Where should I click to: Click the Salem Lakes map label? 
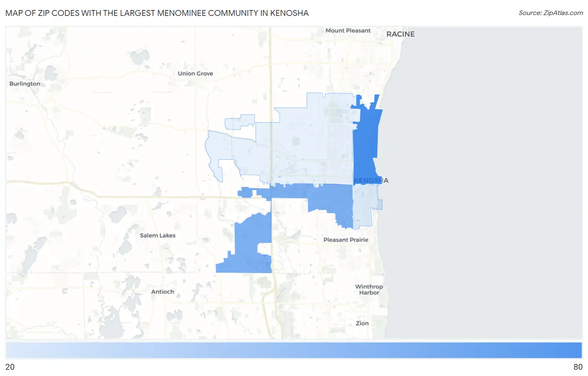point(158,235)
